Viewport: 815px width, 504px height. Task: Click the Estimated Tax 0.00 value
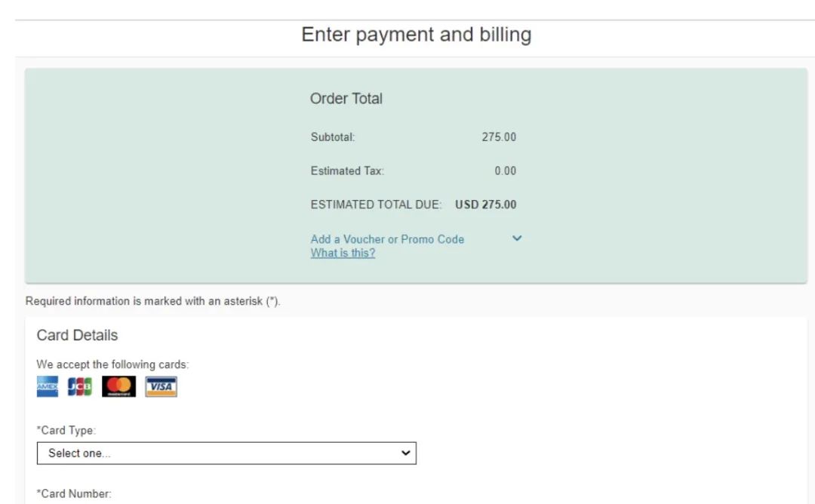(505, 171)
